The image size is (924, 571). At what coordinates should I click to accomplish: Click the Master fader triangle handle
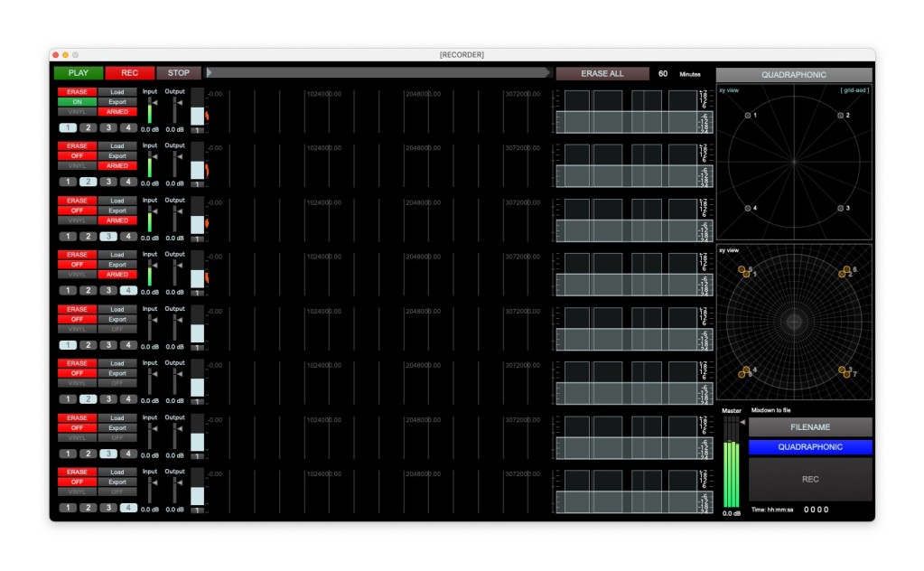coord(743,422)
